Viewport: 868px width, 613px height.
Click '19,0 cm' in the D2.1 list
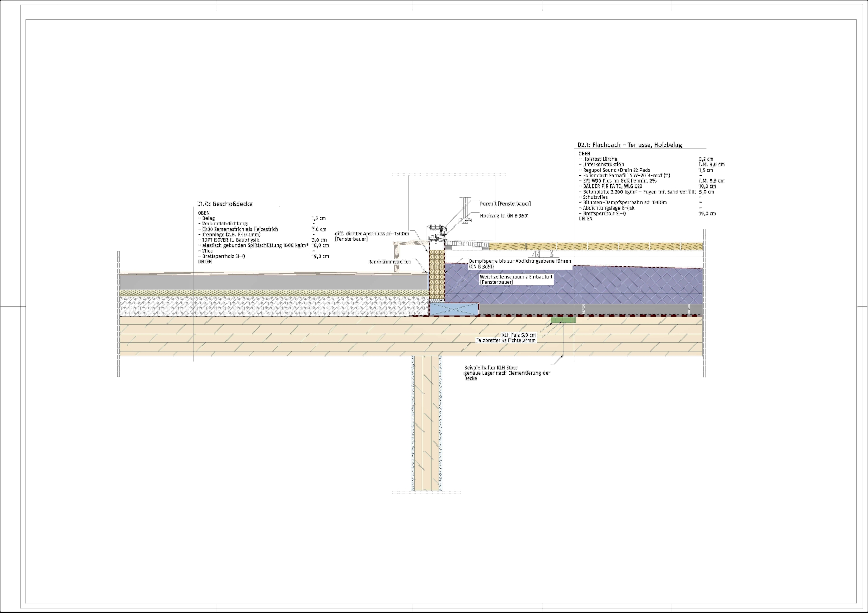(707, 213)
